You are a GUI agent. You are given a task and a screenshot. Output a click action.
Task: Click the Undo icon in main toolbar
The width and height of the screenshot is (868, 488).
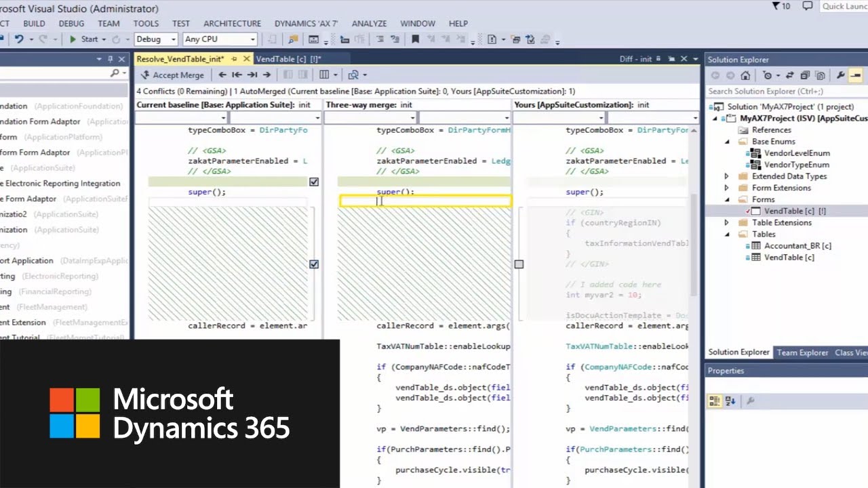pyautogui.click(x=18, y=39)
